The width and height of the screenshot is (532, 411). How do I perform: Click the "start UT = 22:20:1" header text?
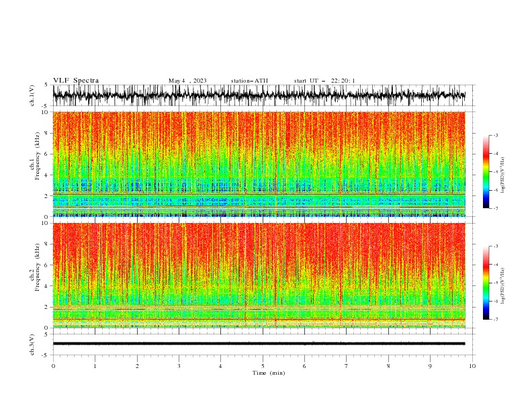click(324, 81)
